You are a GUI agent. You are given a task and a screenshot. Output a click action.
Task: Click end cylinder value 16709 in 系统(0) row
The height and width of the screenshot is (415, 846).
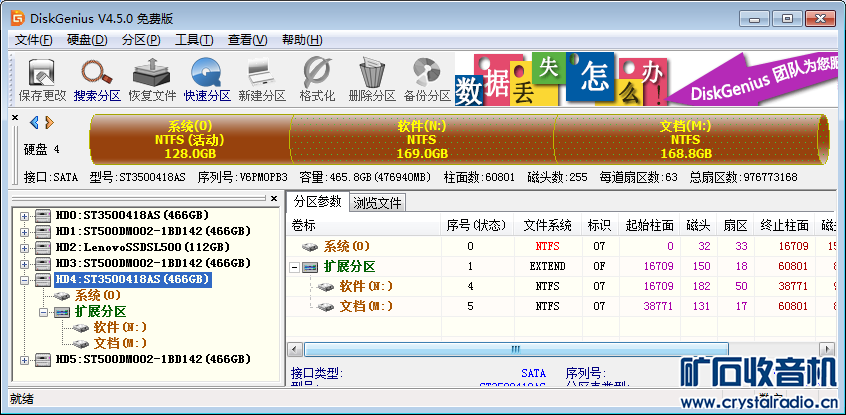click(x=794, y=247)
